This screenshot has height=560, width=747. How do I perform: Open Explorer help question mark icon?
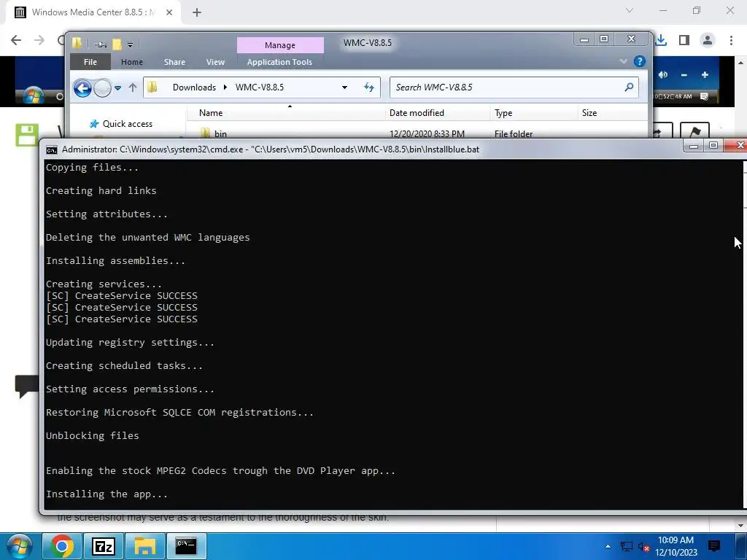pos(639,61)
